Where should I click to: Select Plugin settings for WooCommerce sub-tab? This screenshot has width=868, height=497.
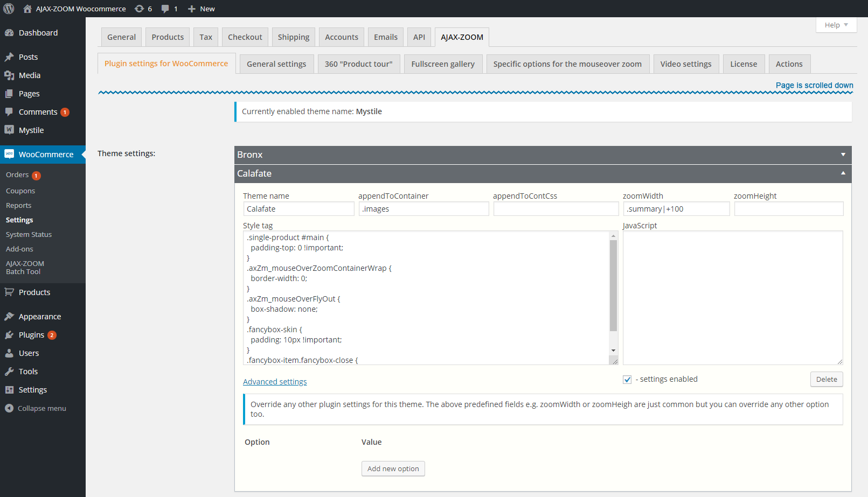166,64
